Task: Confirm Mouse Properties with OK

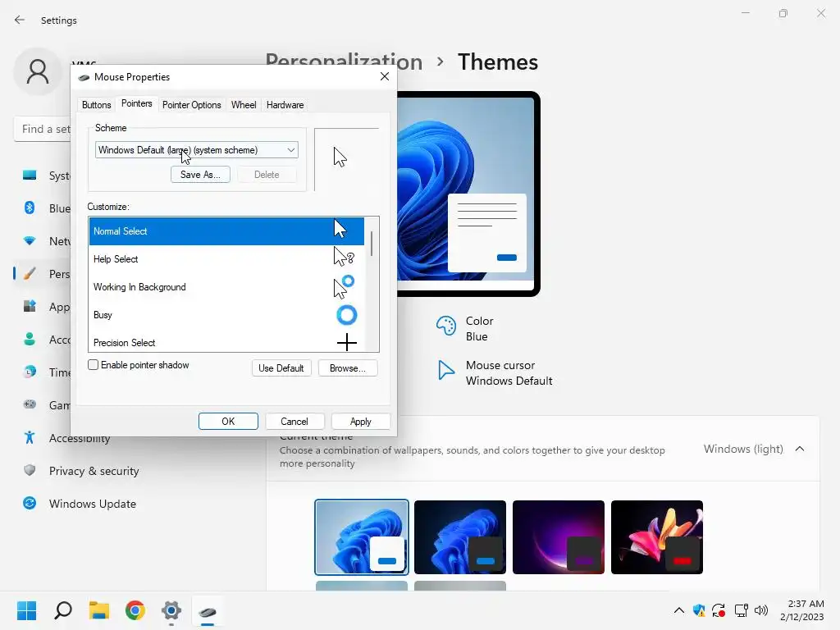Action: pyautogui.click(x=228, y=422)
